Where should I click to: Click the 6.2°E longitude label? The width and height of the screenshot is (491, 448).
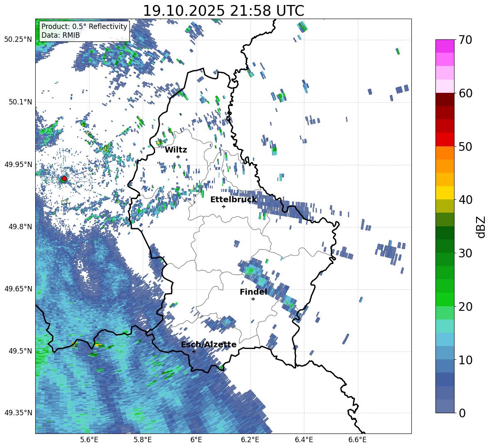[250, 440]
